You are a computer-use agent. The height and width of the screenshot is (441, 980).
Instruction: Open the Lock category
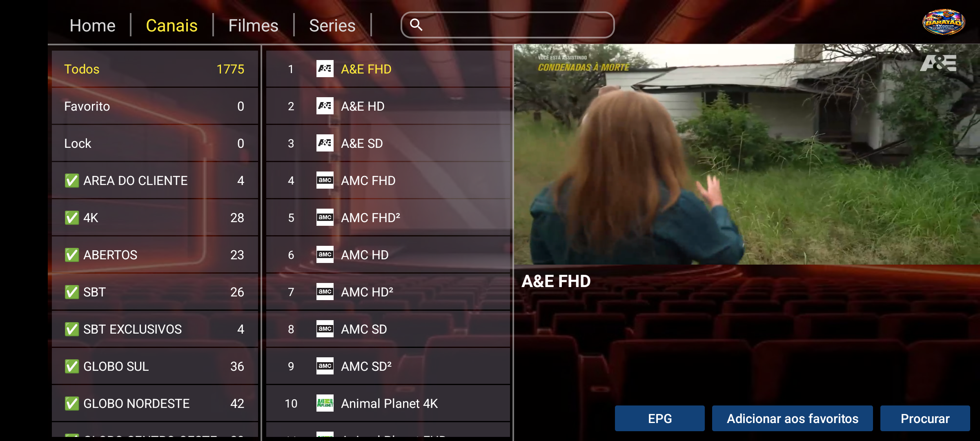154,143
